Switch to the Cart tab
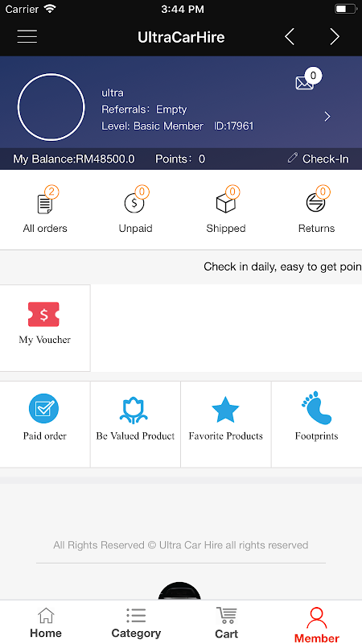This screenshot has height=644, width=362. pos(226,622)
